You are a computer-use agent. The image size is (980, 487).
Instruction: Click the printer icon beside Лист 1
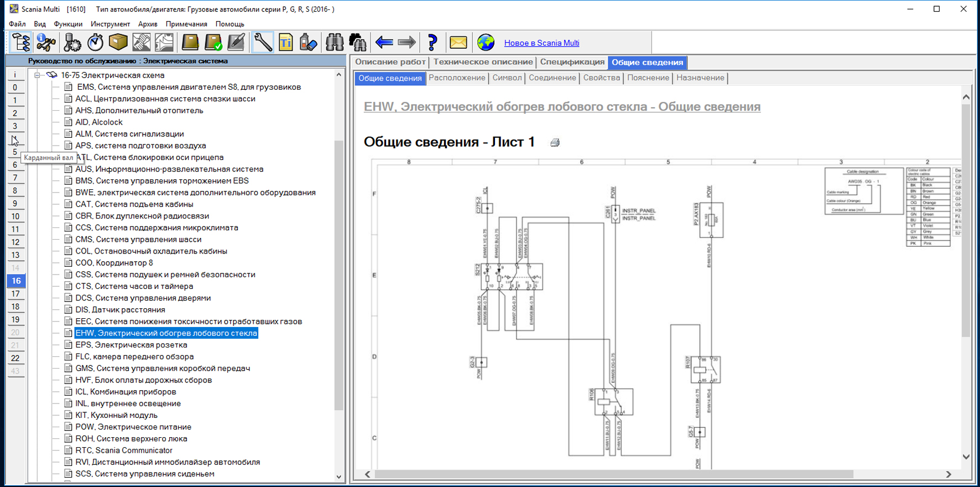click(555, 143)
